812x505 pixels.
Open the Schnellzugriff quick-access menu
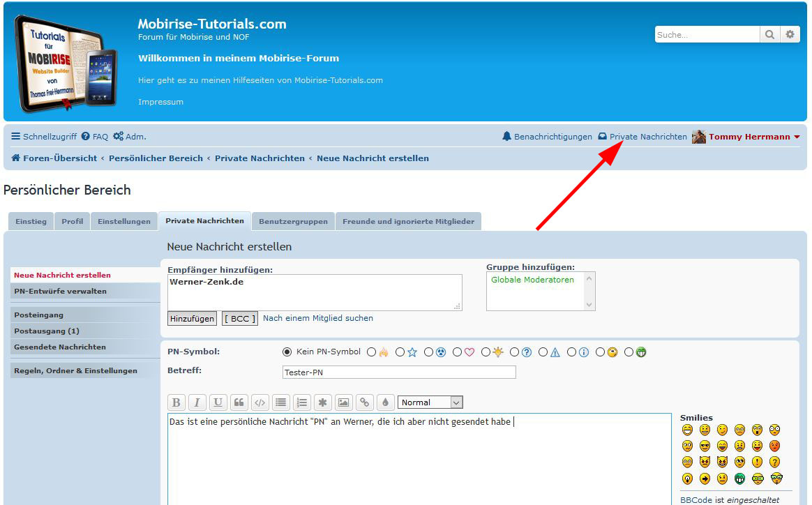[x=44, y=137]
